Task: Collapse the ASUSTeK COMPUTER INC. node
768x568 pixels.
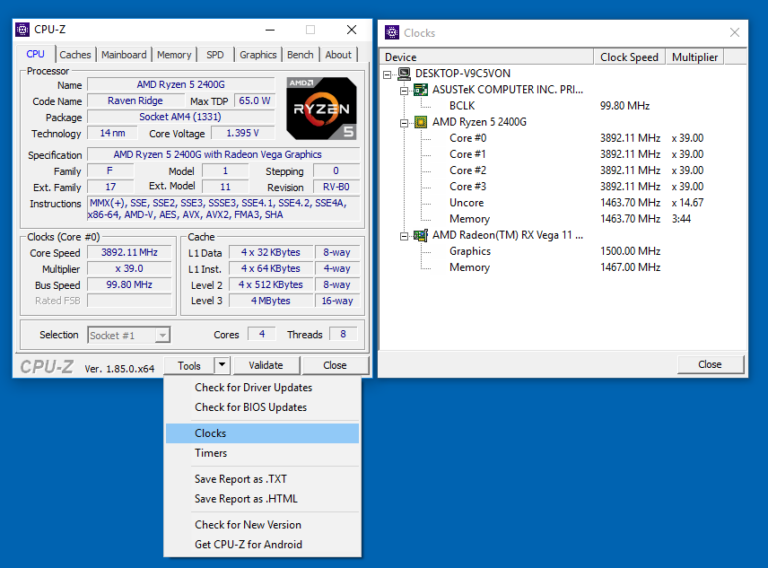Action: coord(404,91)
